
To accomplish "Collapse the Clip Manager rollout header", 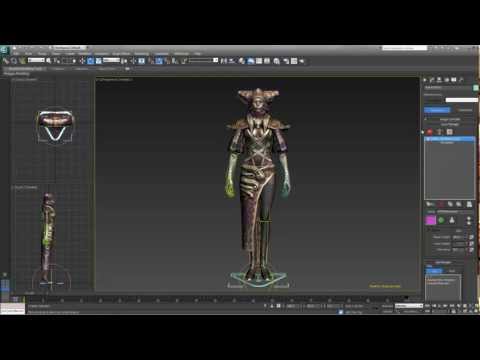I will (443, 262).
